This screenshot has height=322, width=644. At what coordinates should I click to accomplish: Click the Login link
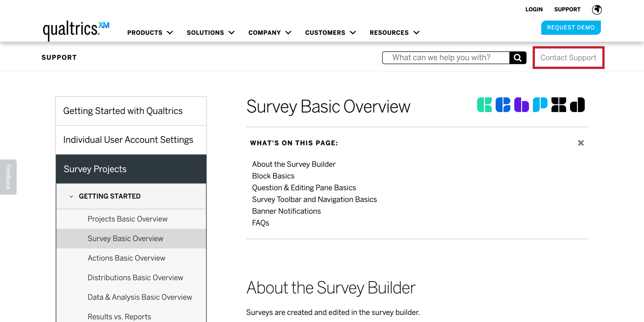534,9
